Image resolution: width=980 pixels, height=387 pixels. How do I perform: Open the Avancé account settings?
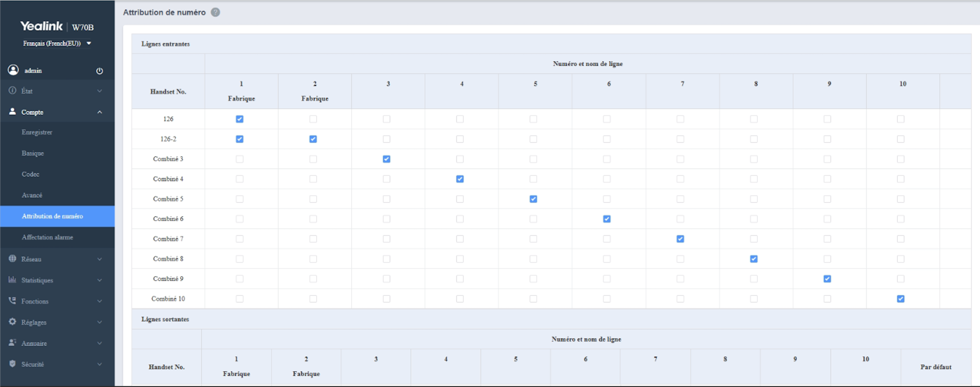32,195
